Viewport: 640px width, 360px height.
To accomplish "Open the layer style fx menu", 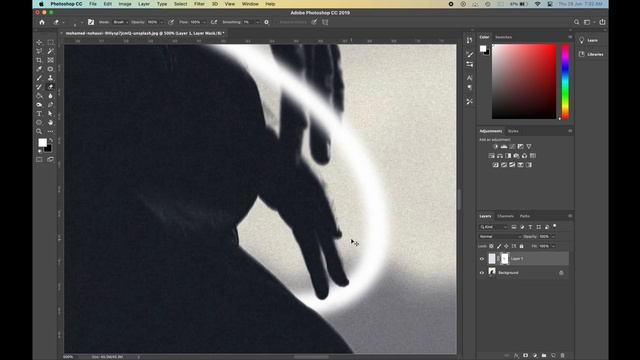I will (x=516, y=356).
